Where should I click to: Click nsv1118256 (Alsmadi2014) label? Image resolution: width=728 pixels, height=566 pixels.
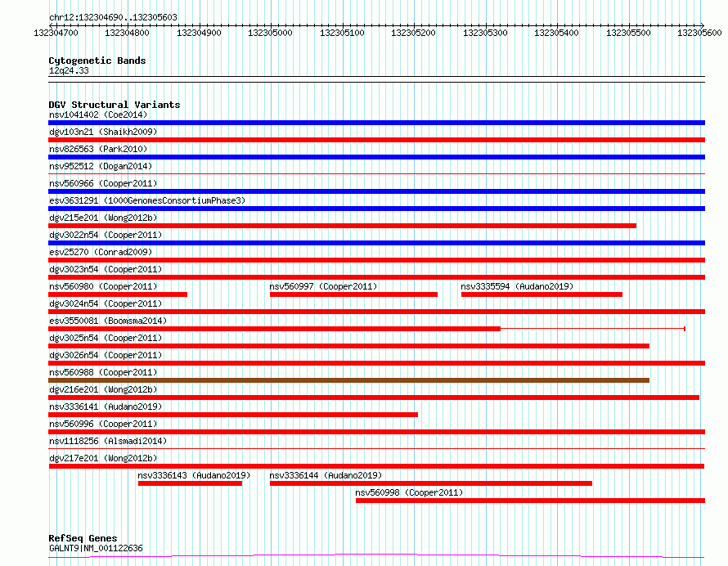pyautogui.click(x=108, y=441)
